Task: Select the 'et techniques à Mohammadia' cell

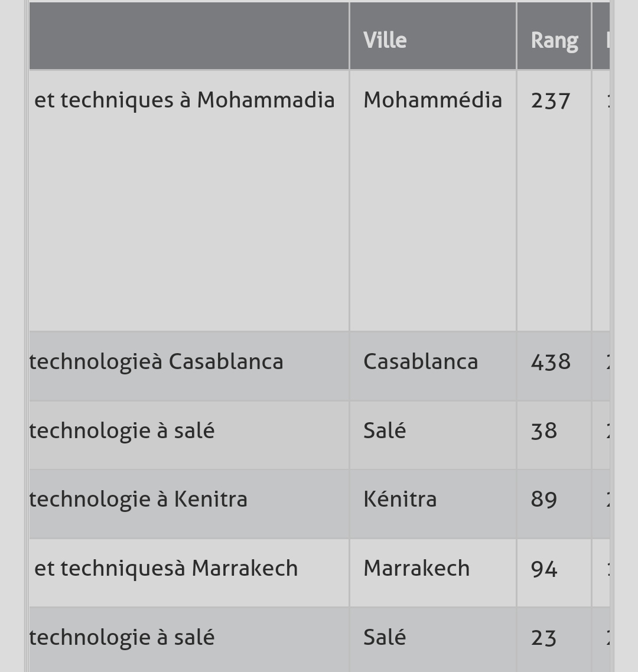Action: [x=184, y=100]
